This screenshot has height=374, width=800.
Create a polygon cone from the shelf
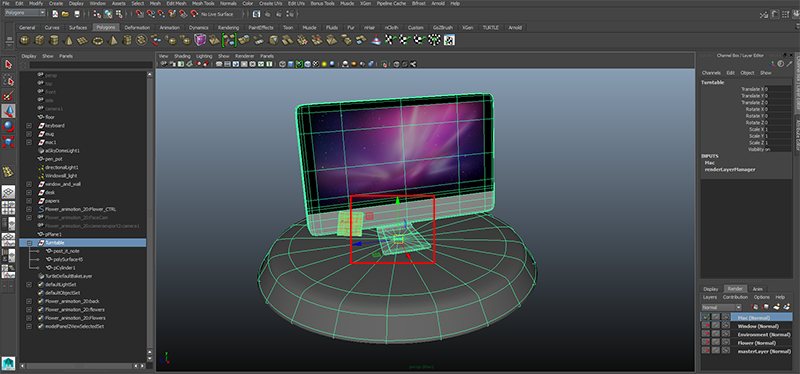[68, 40]
